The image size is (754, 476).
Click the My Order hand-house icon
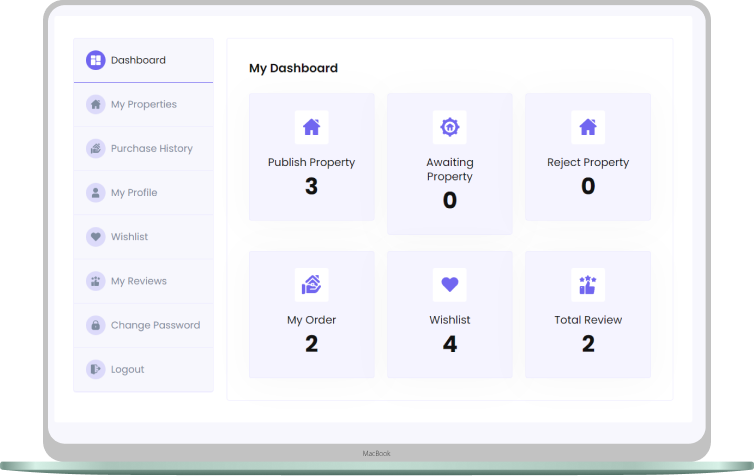pos(312,285)
